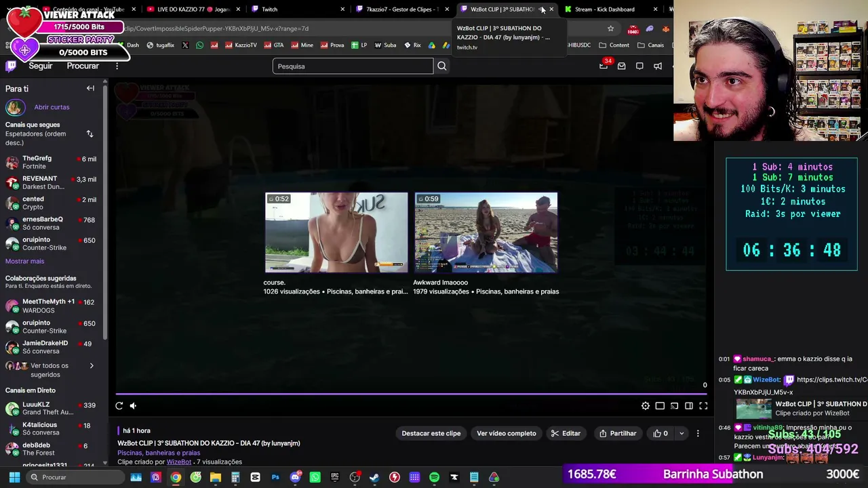Open the Twitch chat bubble icon
This screenshot has height=488, width=868.
(639, 66)
